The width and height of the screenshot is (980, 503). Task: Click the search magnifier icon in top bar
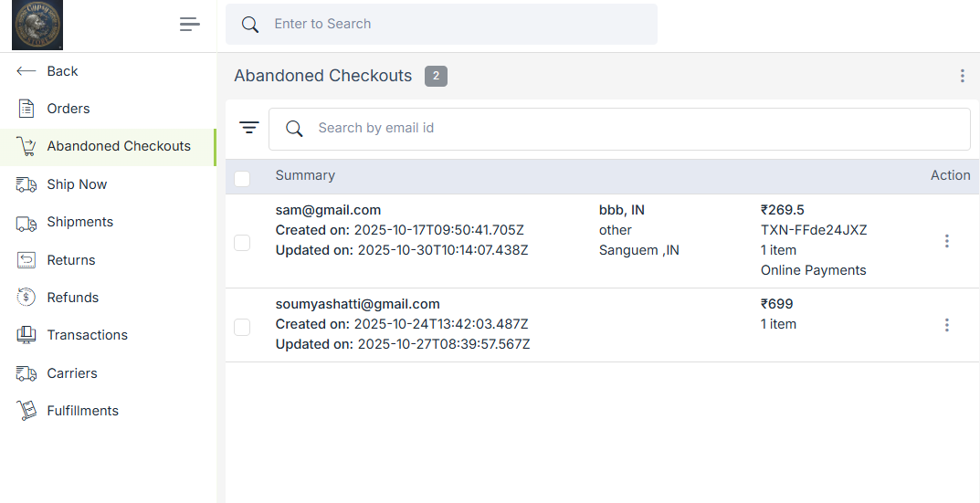tap(250, 25)
